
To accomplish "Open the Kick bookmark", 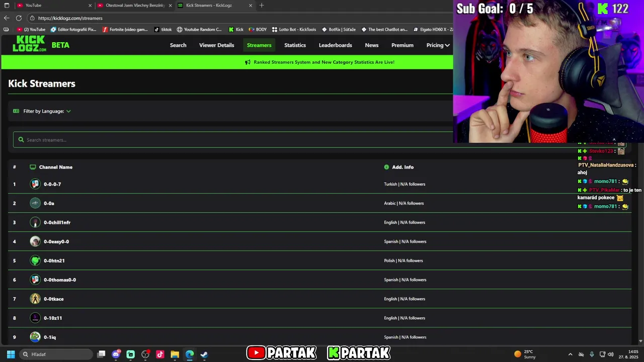I will pyautogui.click(x=236, y=30).
